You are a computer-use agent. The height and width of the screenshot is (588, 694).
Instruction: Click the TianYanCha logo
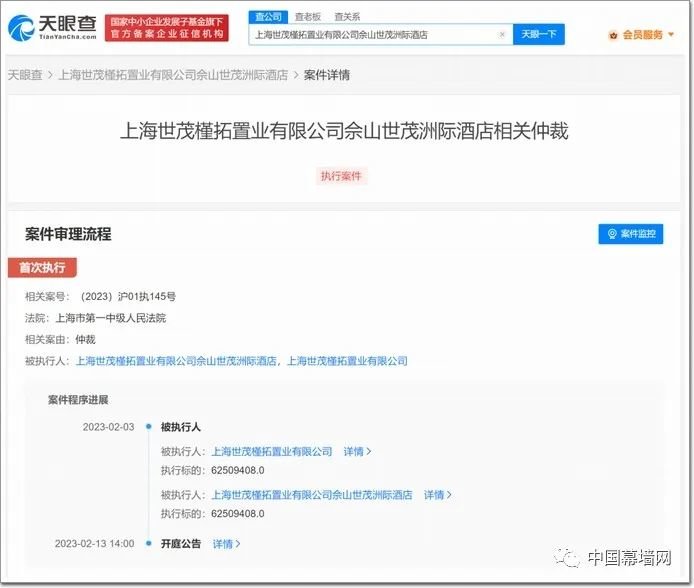pyautogui.click(x=52, y=27)
